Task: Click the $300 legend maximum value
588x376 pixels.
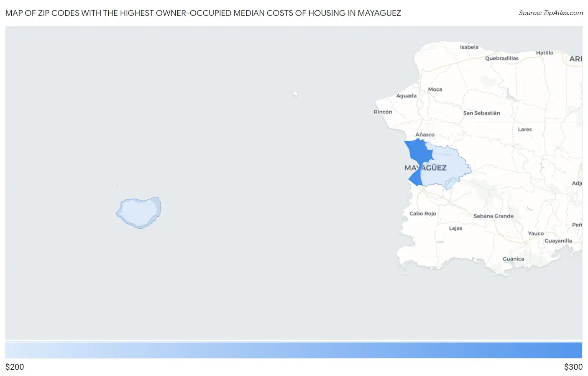Action: (x=573, y=367)
